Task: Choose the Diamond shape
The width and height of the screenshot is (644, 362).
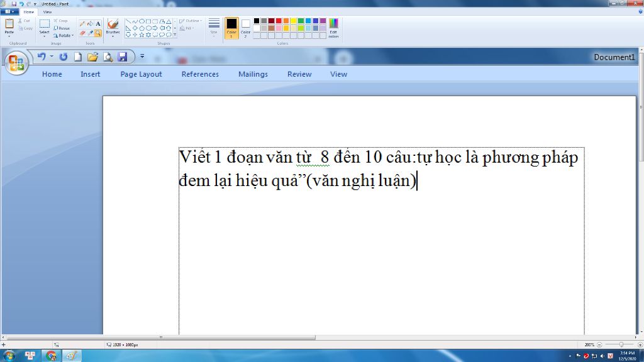Action: coord(135,28)
